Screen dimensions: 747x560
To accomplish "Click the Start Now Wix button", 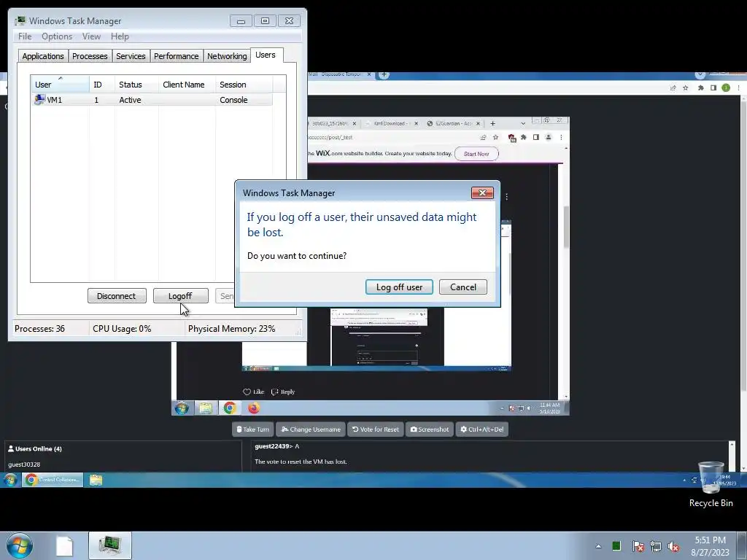I will [476, 154].
